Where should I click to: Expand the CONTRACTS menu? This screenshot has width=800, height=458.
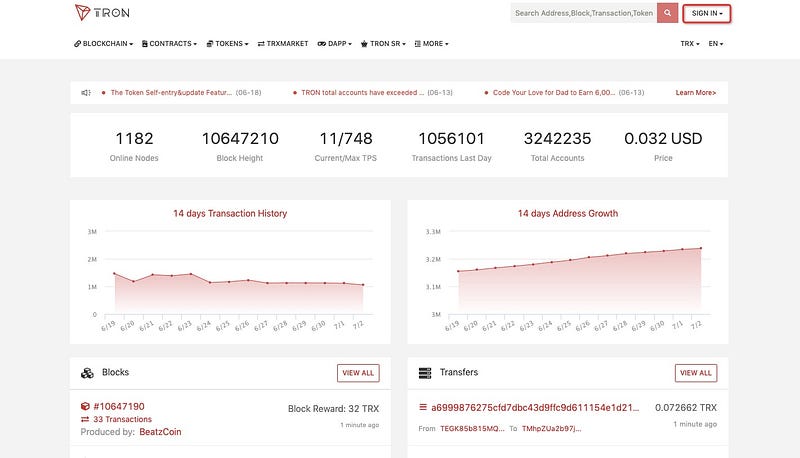[x=169, y=44]
